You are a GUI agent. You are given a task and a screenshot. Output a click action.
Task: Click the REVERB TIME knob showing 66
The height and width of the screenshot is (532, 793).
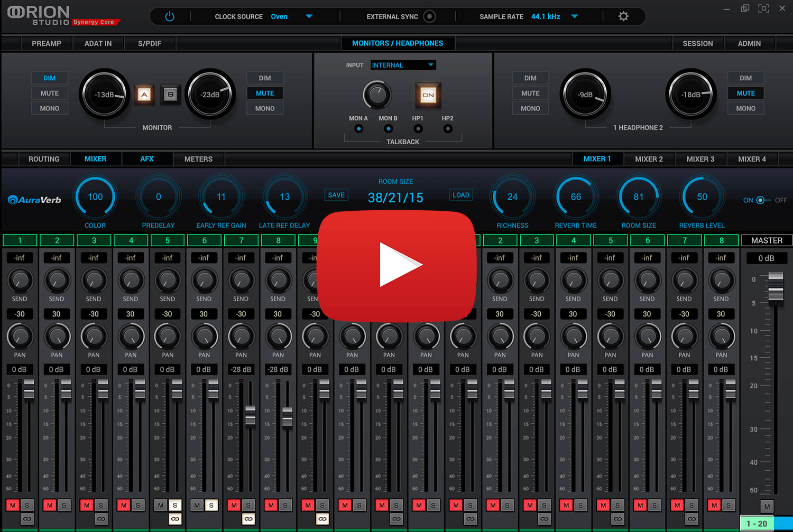[576, 197]
